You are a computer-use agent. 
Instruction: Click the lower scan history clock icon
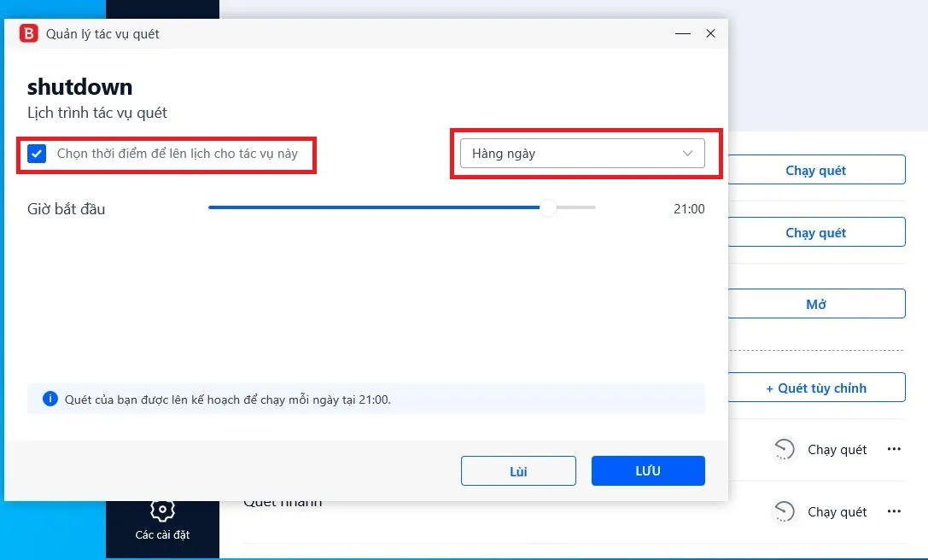[785, 511]
